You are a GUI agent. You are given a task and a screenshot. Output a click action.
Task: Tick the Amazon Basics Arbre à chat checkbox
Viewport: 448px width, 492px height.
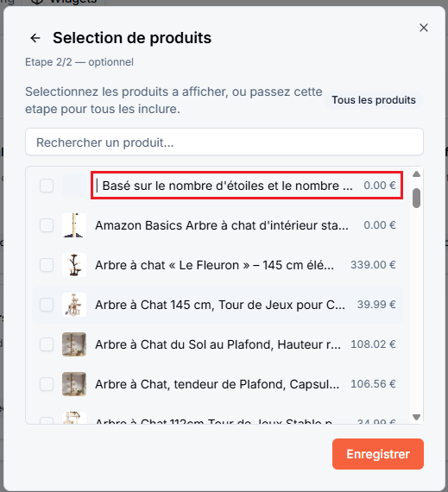tap(47, 225)
